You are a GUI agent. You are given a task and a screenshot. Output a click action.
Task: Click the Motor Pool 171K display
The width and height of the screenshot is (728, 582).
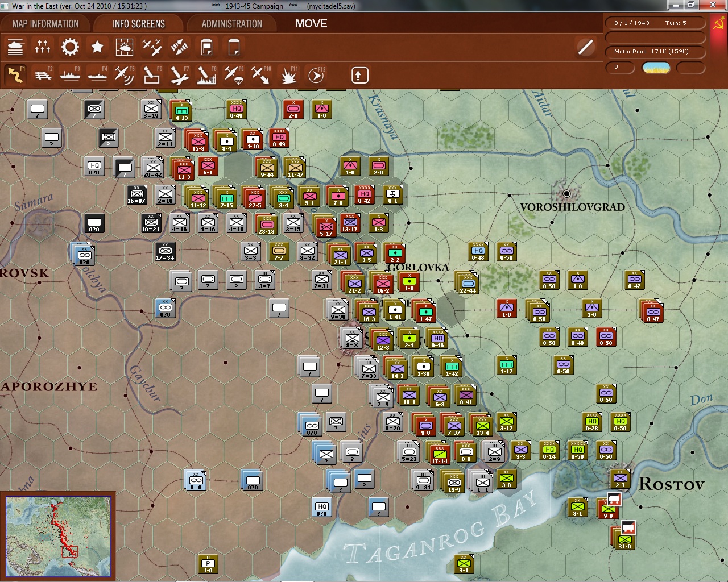pyautogui.click(x=656, y=52)
